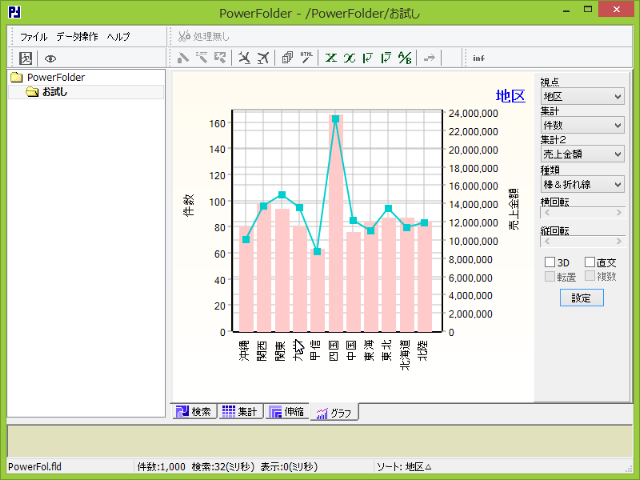Close the PowerFolder window
The width and height of the screenshot is (640, 480).
[x=616, y=9]
